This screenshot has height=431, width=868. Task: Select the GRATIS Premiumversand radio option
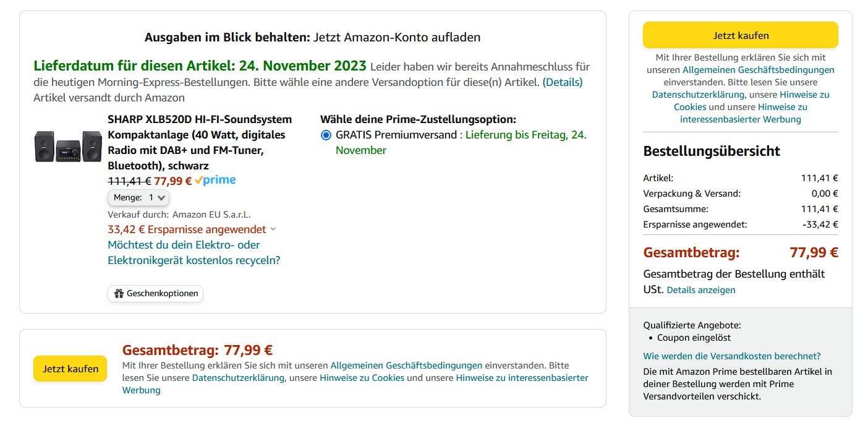(x=326, y=135)
